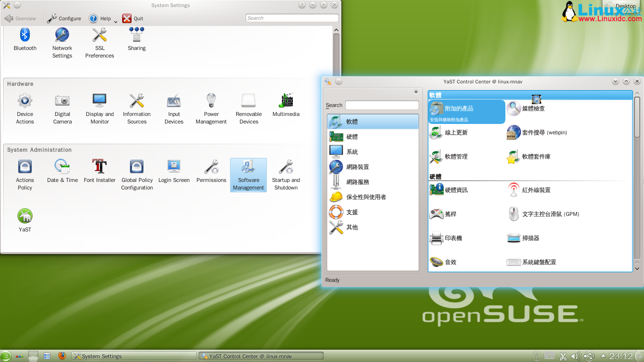644x362 pixels.
Task: Select 硬體 category in YaST sidebar
Action: click(x=373, y=137)
